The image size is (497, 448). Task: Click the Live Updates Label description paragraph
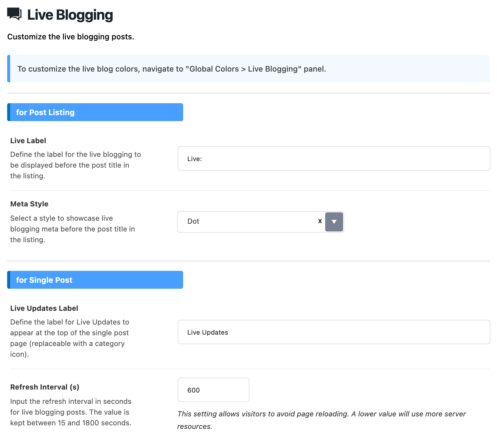[x=70, y=338]
